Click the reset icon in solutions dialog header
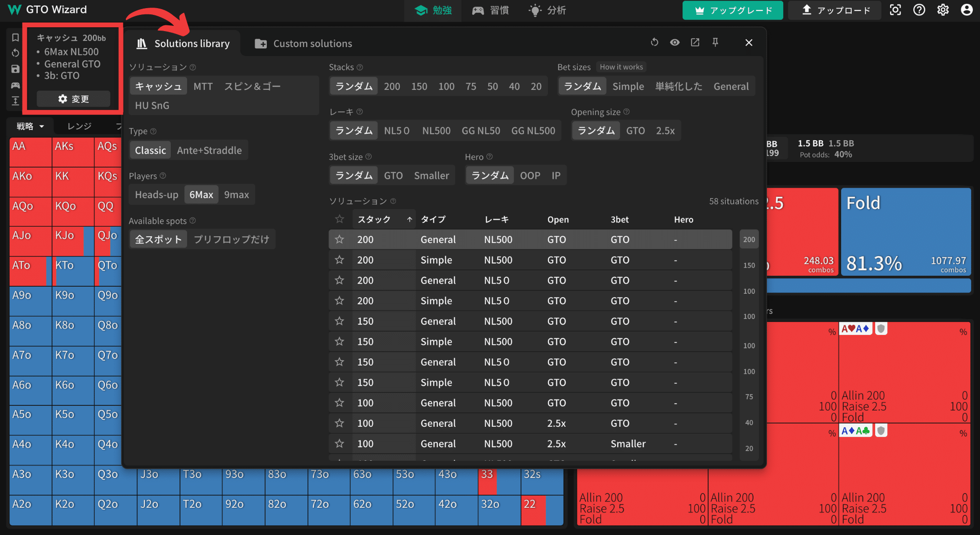Viewport: 980px width, 535px height. click(655, 42)
